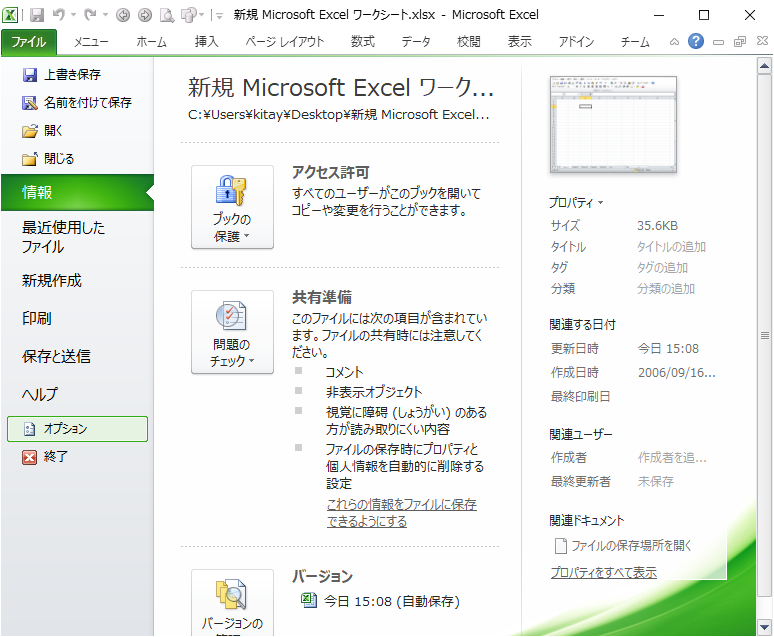Open 保存と送信 in backstage menu

56,357
